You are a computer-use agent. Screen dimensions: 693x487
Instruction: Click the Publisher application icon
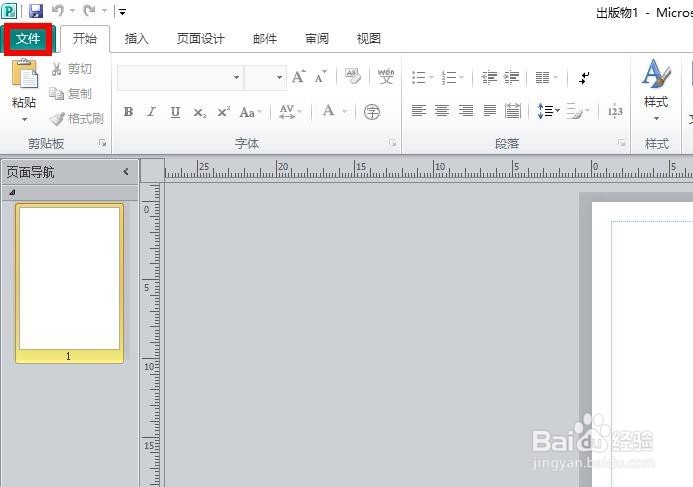click(x=9, y=11)
